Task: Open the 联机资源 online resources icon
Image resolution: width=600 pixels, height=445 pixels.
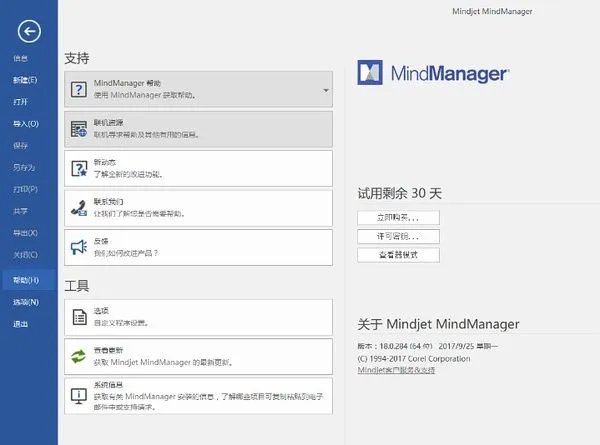Action: tap(79, 129)
